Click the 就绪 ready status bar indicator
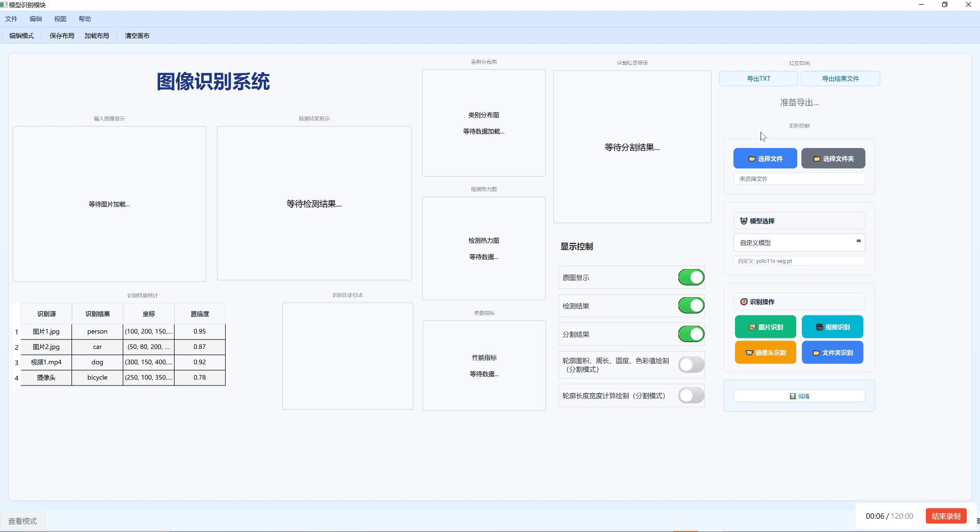 click(x=799, y=396)
